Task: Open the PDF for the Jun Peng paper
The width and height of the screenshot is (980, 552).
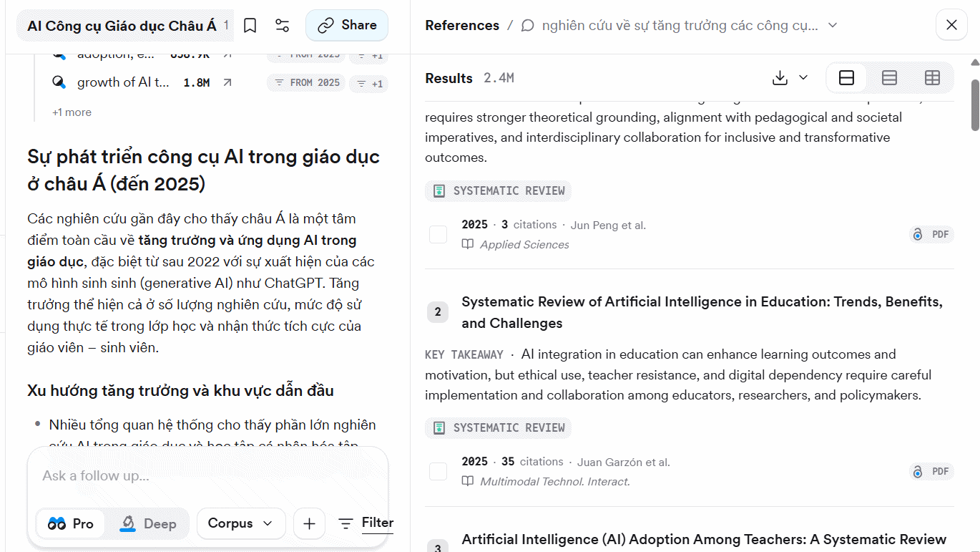Action: (x=931, y=233)
